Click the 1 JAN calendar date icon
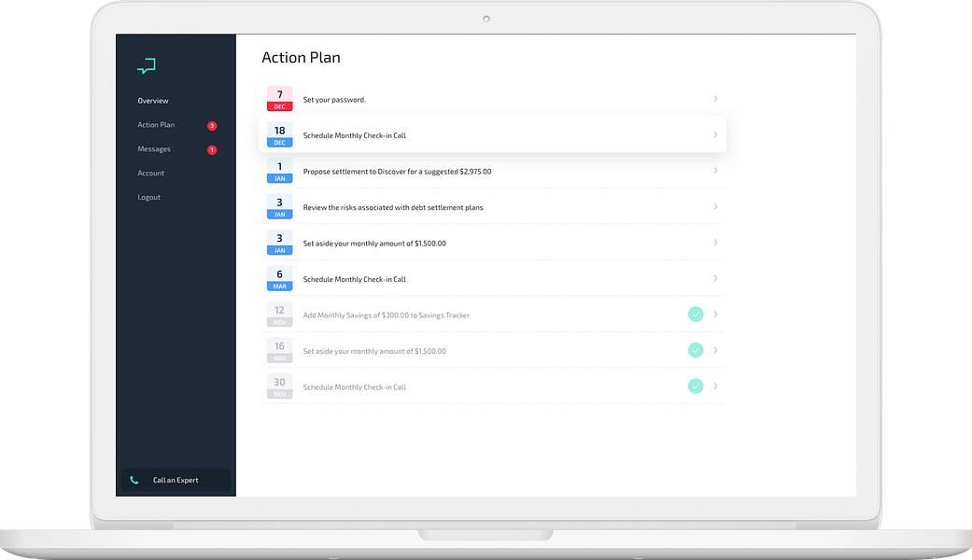 tap(279, 171)
